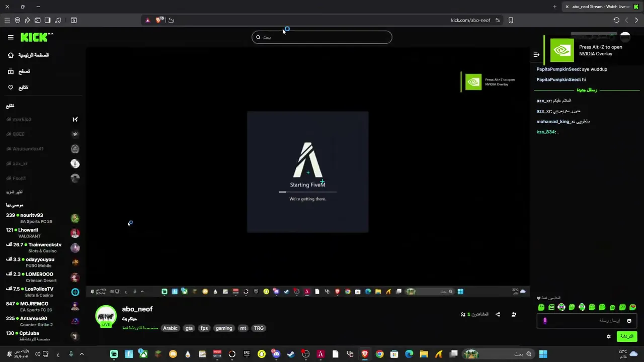
Task: Select the mt tag
Action: click(x=243, y=328)
